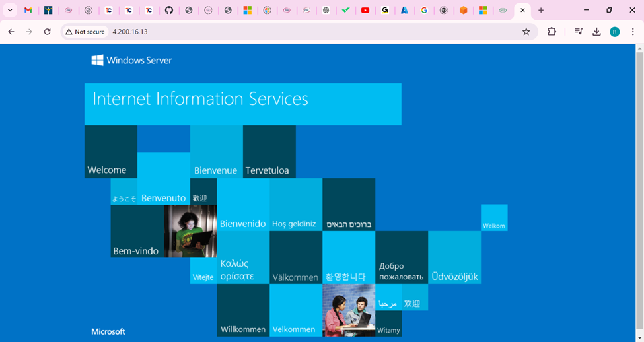Close the active 4.200.16.13 tab

point(522,11)
